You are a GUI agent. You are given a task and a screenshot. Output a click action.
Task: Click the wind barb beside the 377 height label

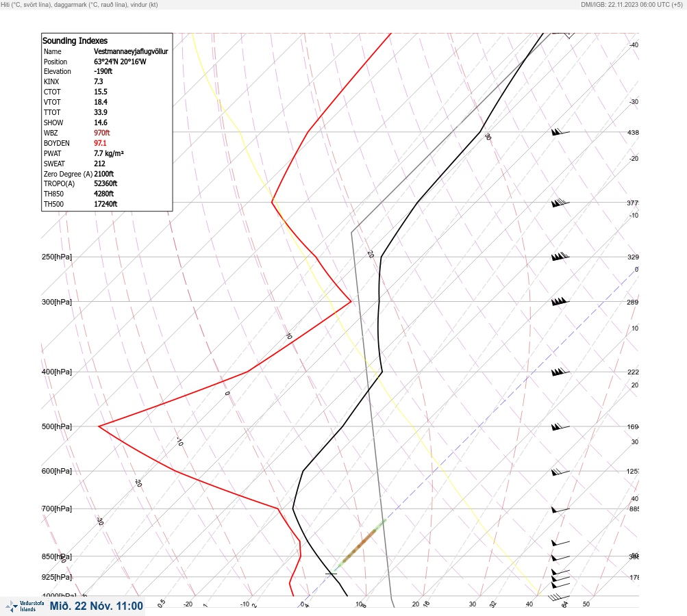[560, 203]
